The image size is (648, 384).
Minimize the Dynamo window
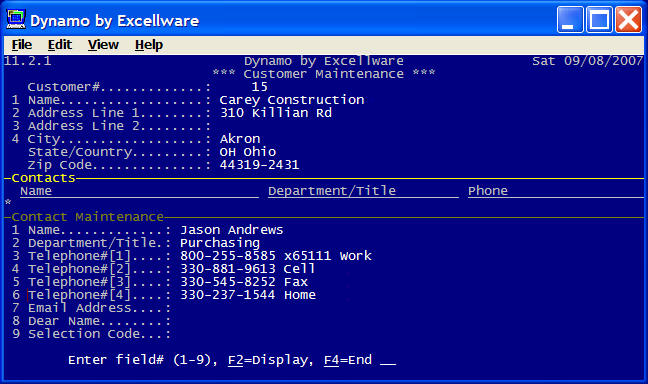click(x=570, y=19)
